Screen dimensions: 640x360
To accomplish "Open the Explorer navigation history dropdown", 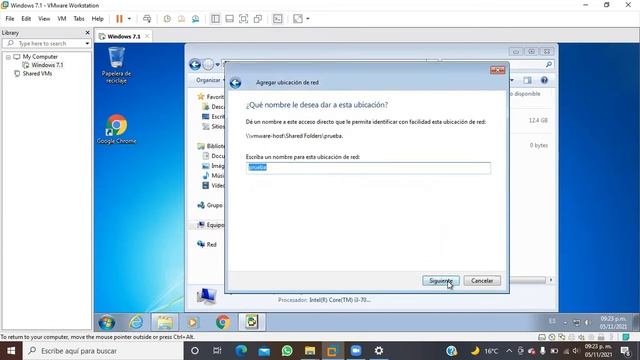I will pyautogui.click(x=218, y=65).
